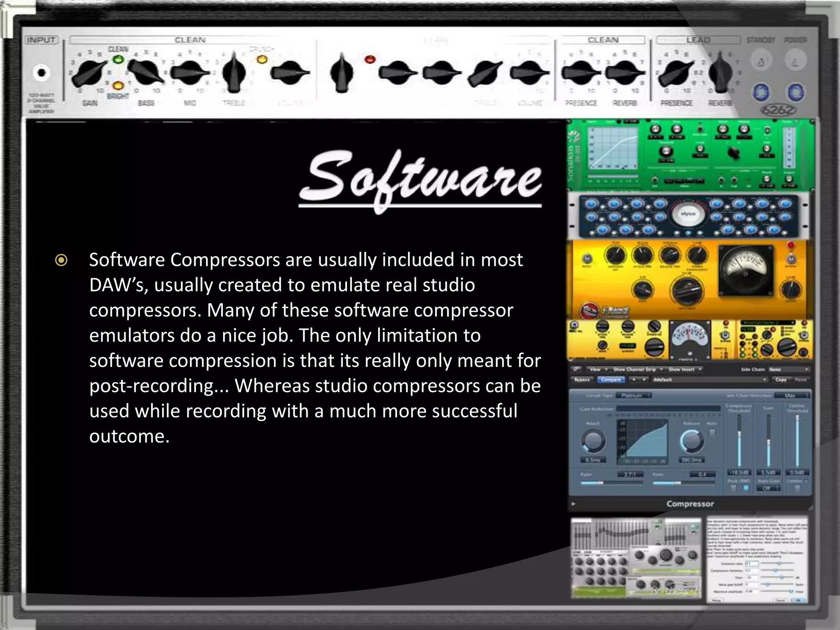840x630 pixels.
Task: Click the highlighted Compare button
Action: (x=611, y=379)
